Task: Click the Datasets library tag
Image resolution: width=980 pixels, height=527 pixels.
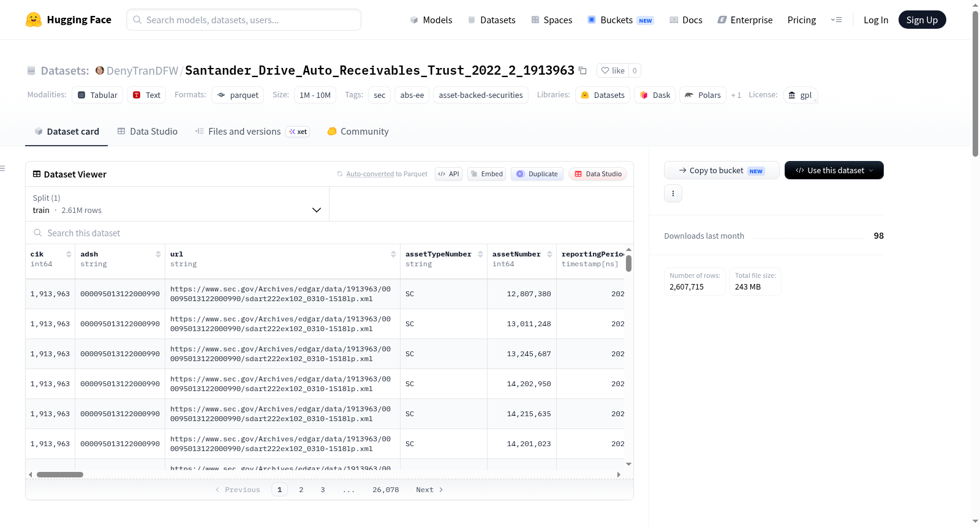Action: pos(603,95)
